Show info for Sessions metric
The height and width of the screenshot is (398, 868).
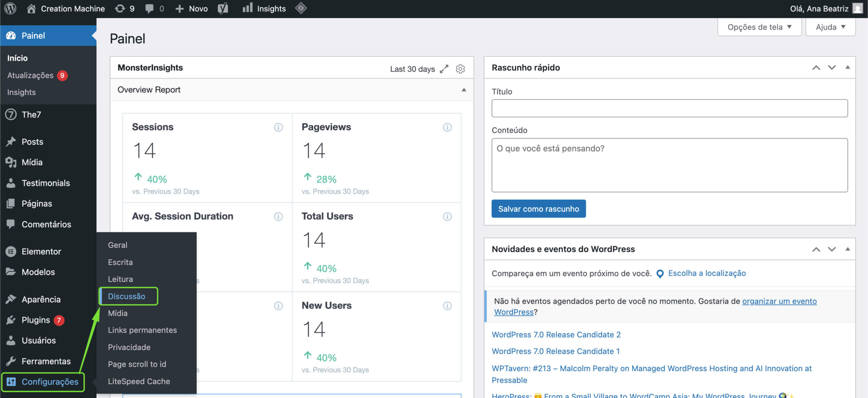278,127
